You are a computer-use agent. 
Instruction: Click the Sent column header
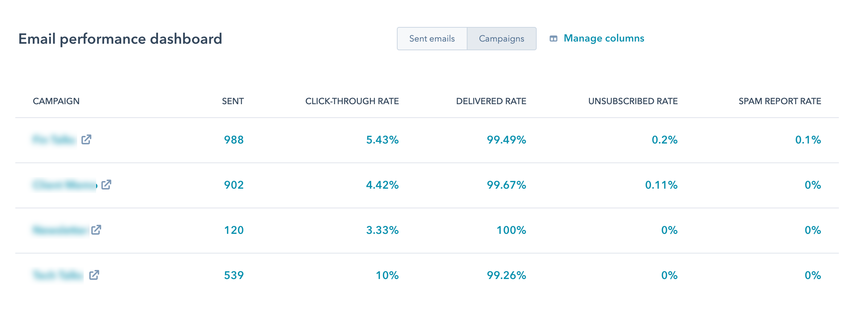pos(233,101)
